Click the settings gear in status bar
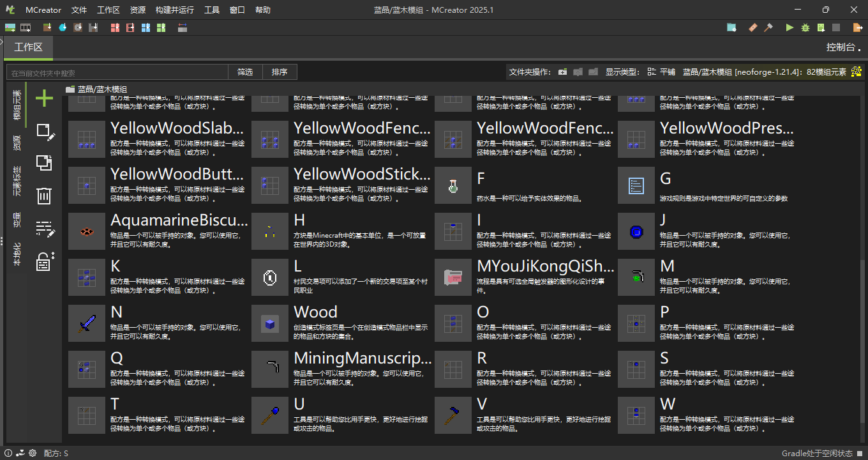 (x=32, y=453)
